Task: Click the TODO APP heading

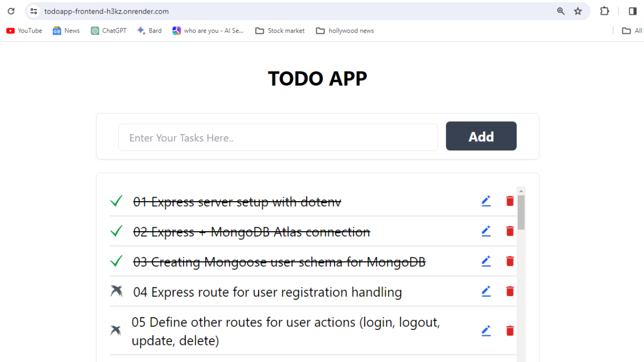Action: click(x=317, y=78)
